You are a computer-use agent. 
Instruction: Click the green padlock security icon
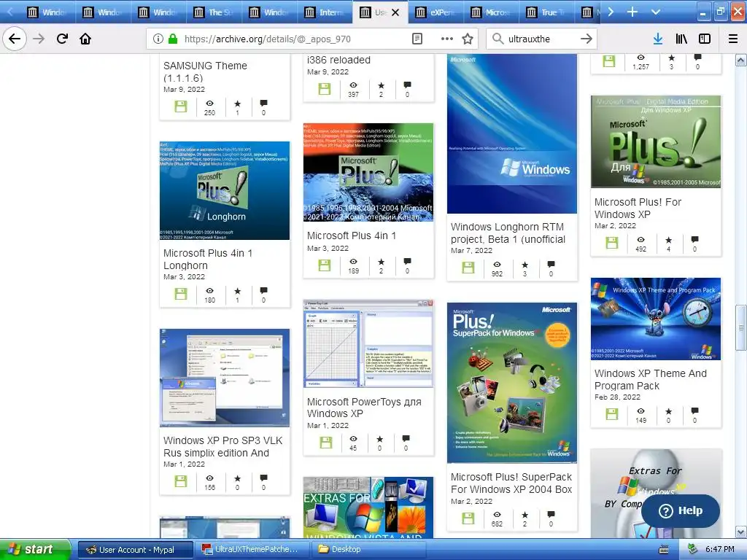(173, 39)
